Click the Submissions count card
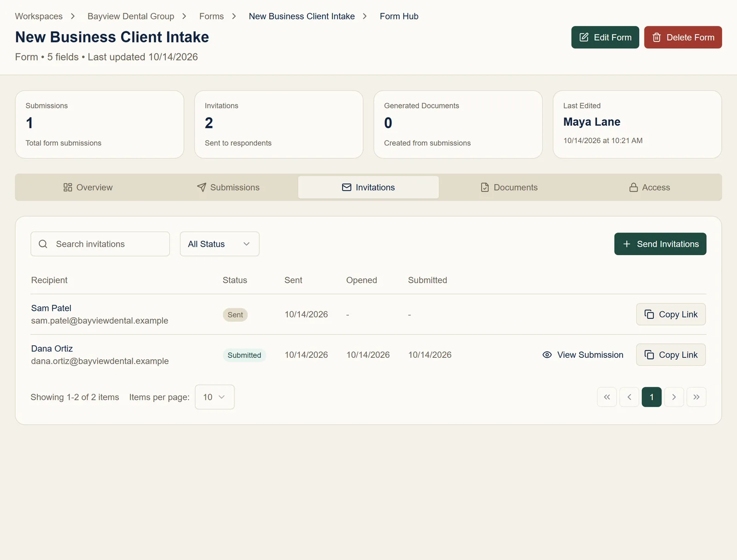The height and width of the screenshot is (560, 737). pos(99,124)
